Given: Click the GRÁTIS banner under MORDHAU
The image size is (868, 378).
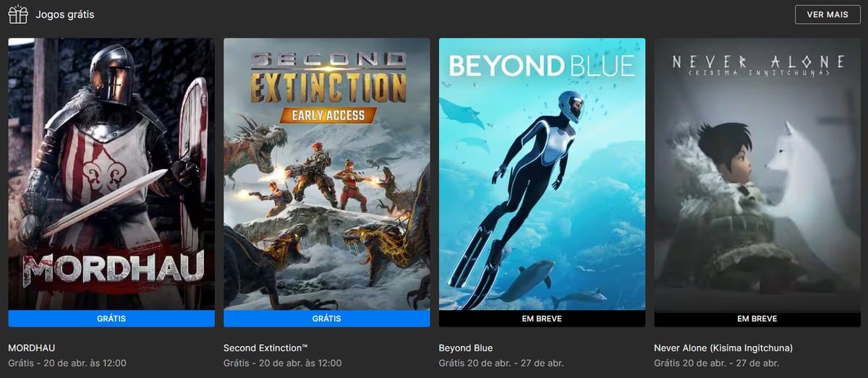Looking at the screenshot, I should [111, 319].
